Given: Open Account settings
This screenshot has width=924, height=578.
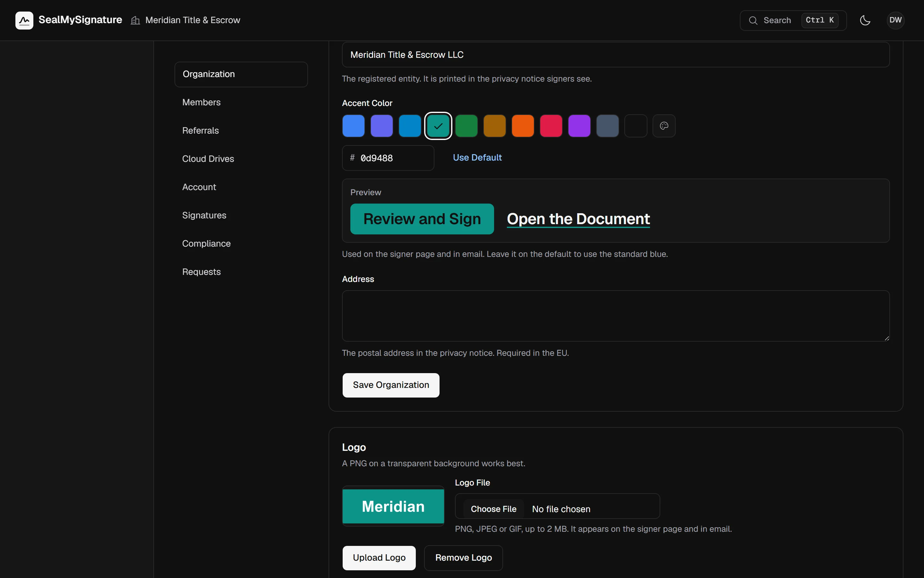Looking at the screenshot, I should click(x=241, y=187).
